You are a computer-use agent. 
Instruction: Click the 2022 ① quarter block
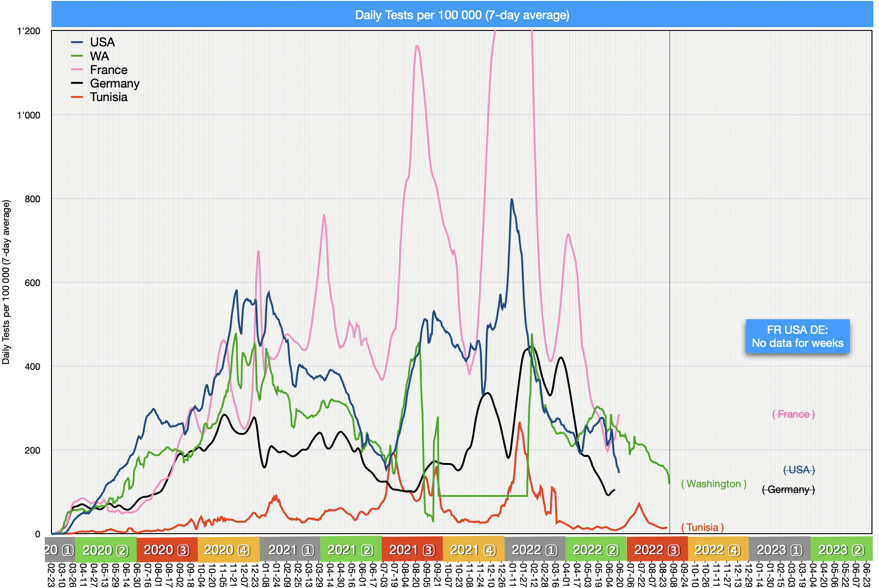[x=535, y=550]
